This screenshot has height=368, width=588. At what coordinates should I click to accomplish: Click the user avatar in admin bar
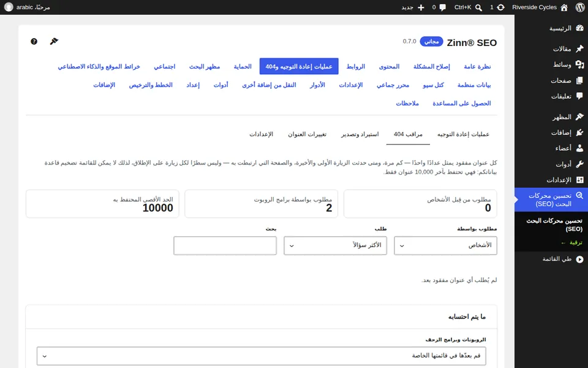(x=9, y=7)
